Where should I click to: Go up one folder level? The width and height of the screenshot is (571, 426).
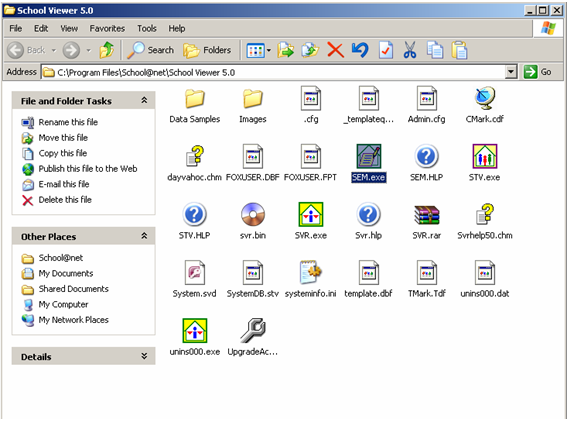106,50
